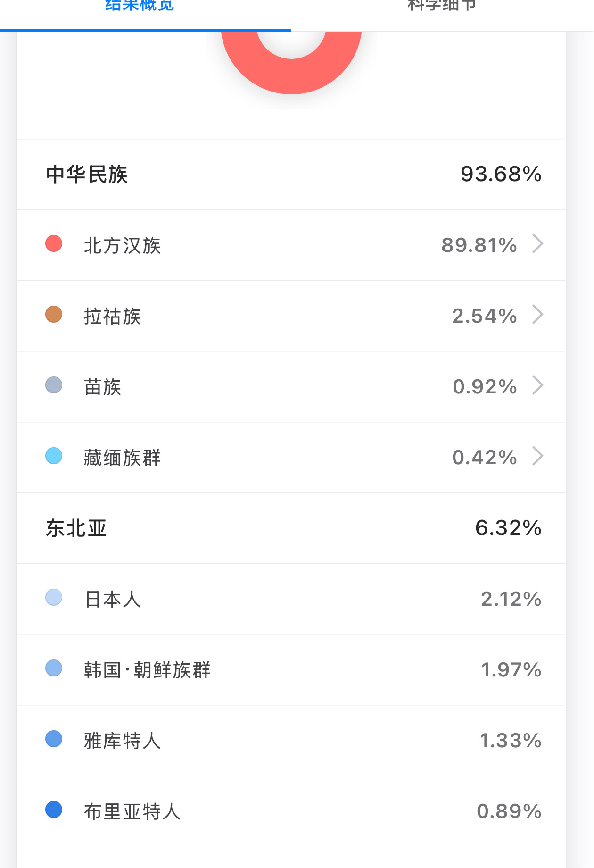This screenshot has width=594, height=868.
Task: Expand the 苗族 row arrow
Action: tap(537, 386)
